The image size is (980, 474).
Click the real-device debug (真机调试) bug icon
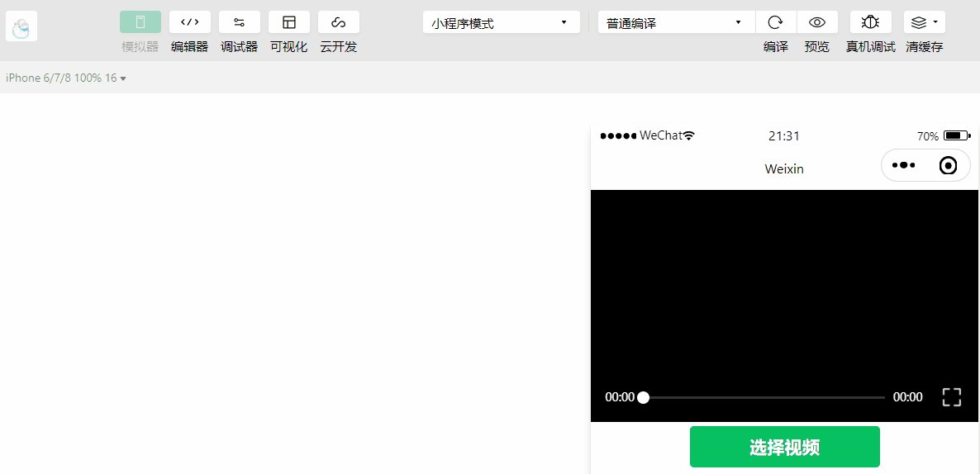871,21
